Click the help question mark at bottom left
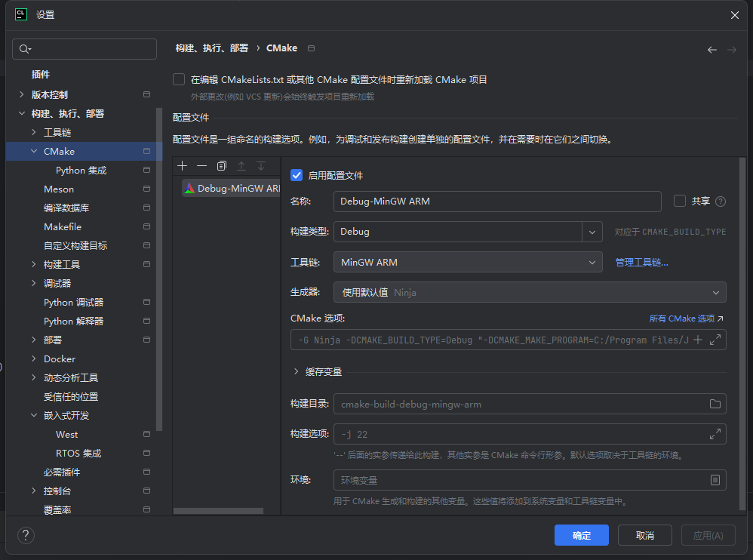This screenshot has width=753, height=560. (x=26, y=535)
